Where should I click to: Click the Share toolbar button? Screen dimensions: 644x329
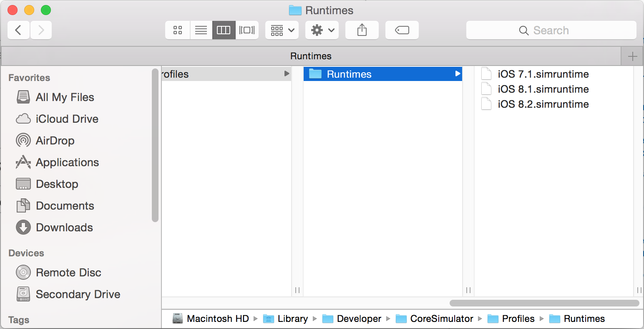click(x=362, y=30)
